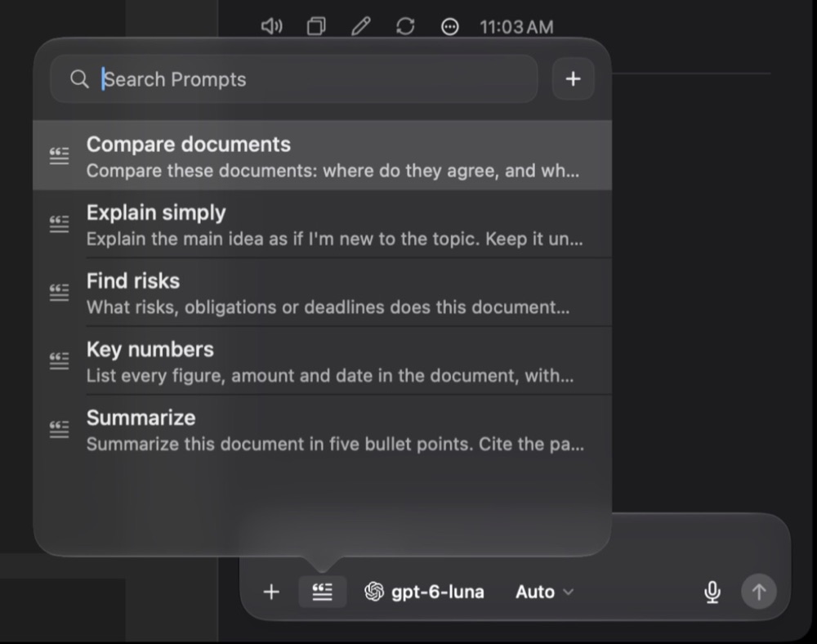Click quote icon beside Compare documents

(59, 156)
